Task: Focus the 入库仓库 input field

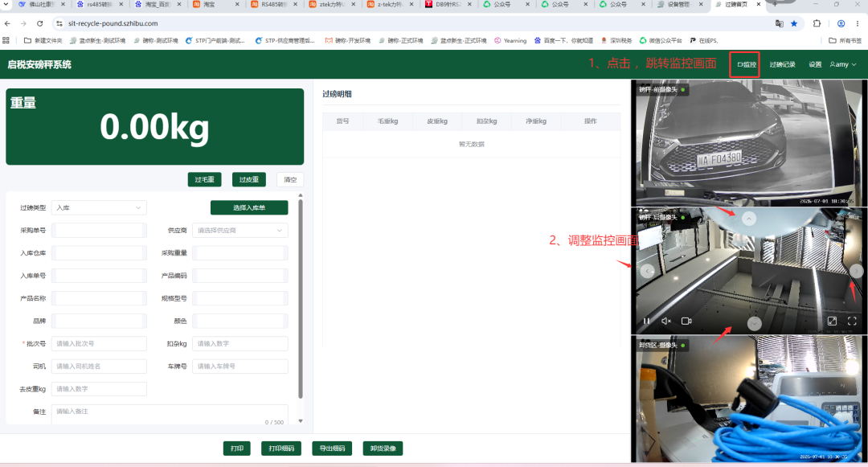Action: pyautogui.click(x=99, y=253)
